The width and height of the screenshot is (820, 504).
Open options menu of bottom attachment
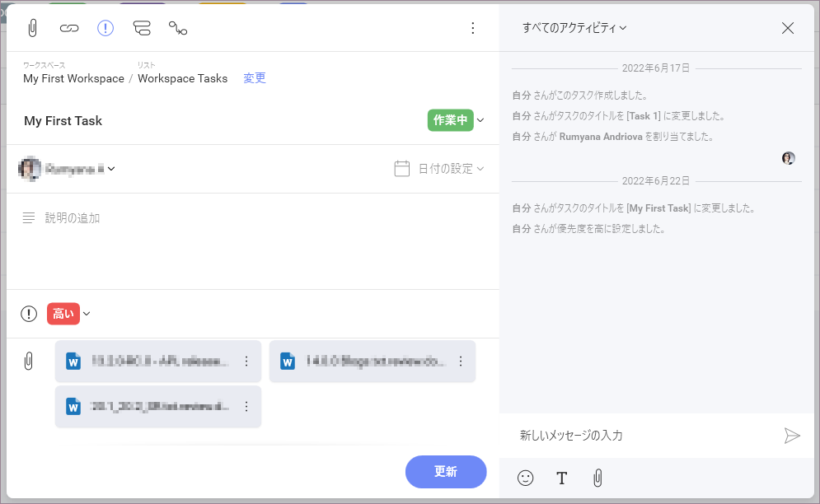(246, 407)
